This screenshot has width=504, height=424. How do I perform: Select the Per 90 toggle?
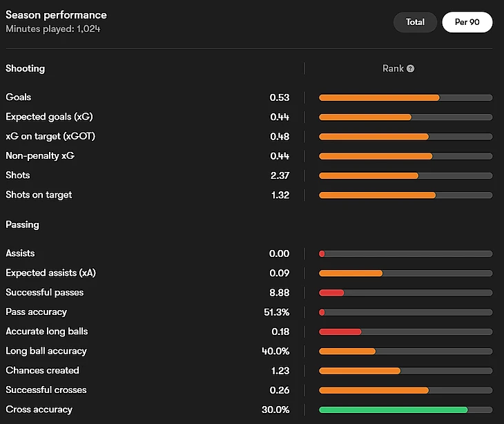tap(467, 22)
